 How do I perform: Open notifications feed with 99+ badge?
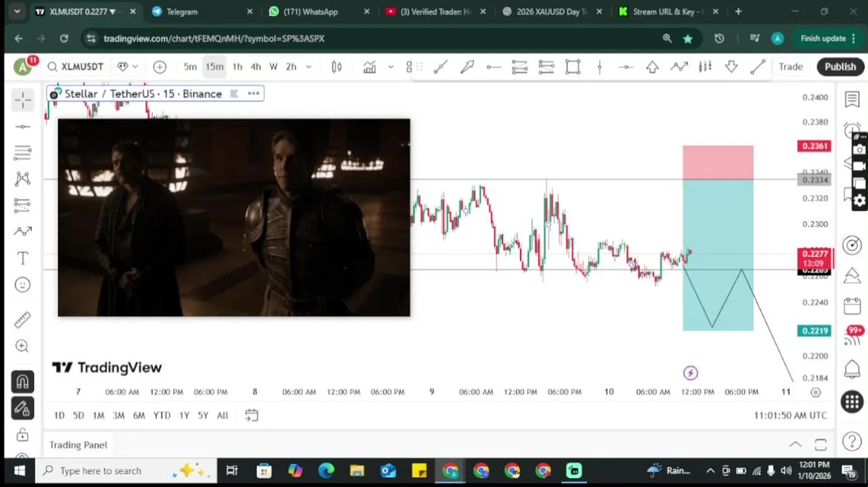tap(852, 337)
